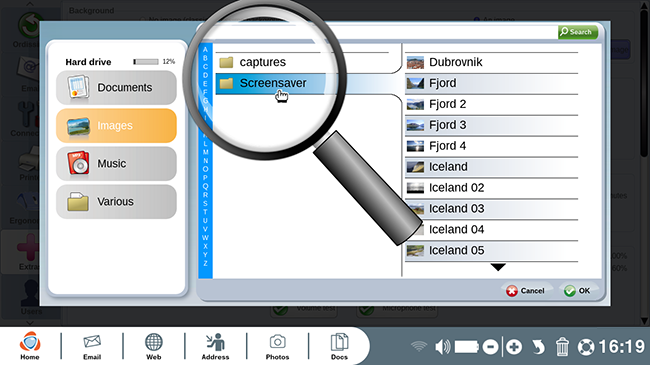Click the zoom out minus icon
This screenshot has height=365, width=650.
490,347
